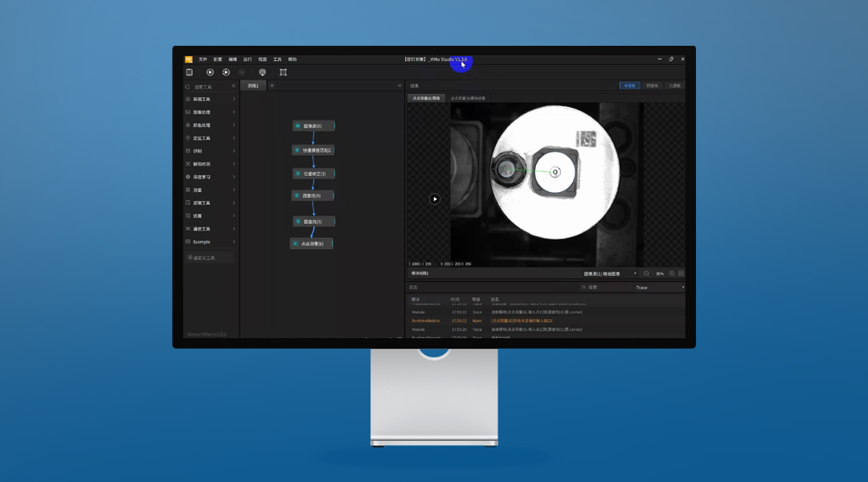Click the 时间 log column header

[455, 300]
